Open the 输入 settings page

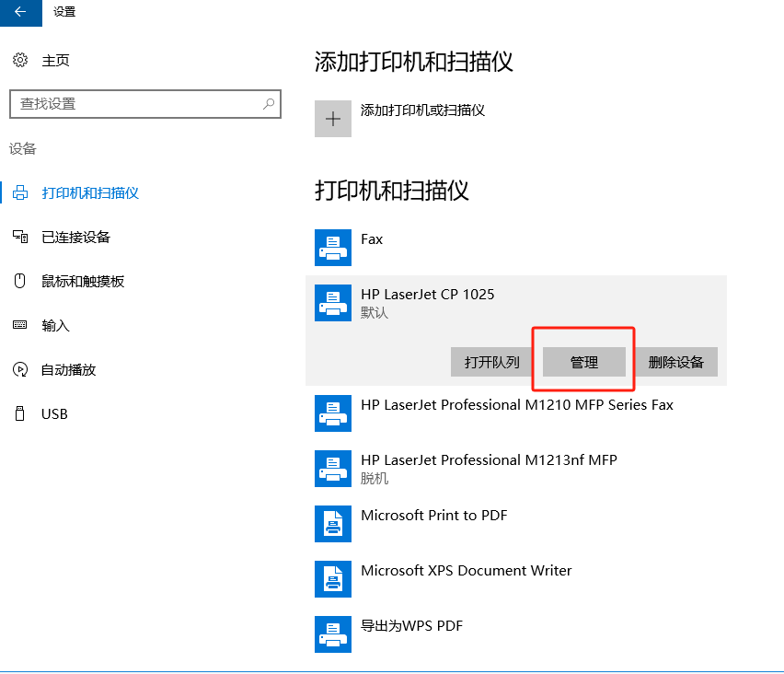(x=55, y=325)
